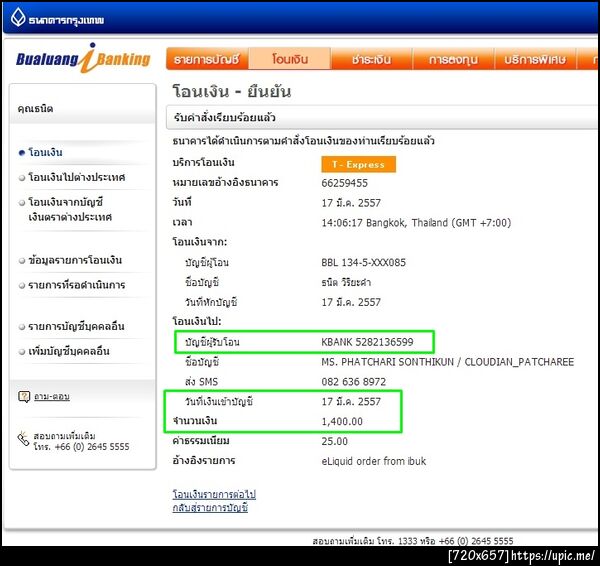This screenshot has width=600, height=566.
Task: Open the ถาม-ตอบ help link
Action: 52,396
